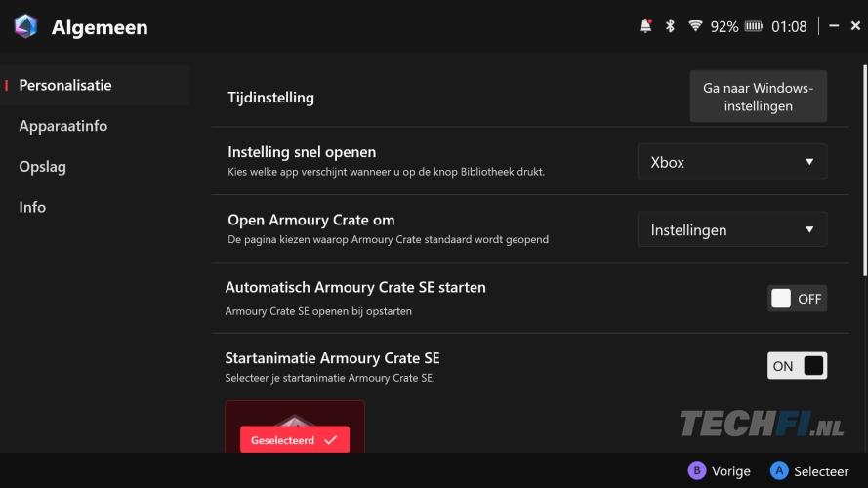Viewport: 868px width, 488px height.
Task: Go to the Info sidebar tab
Action: pyautogui.click(x=32, y=207)
